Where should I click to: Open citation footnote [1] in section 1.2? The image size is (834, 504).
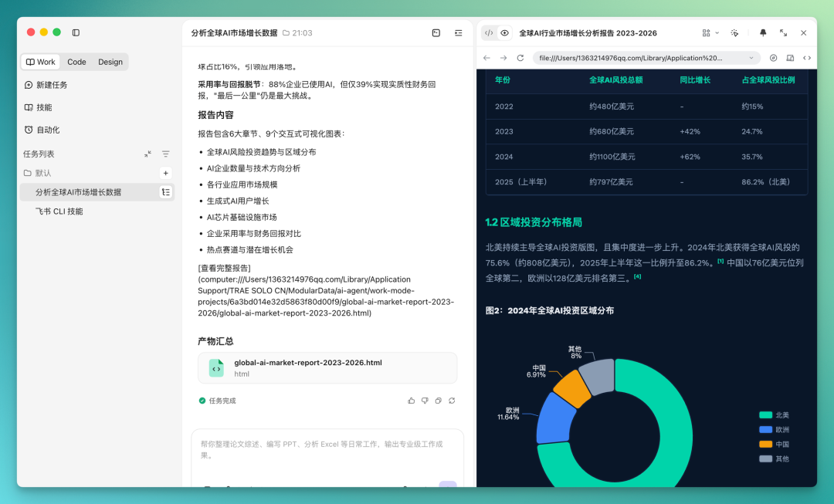pos(720,261)
